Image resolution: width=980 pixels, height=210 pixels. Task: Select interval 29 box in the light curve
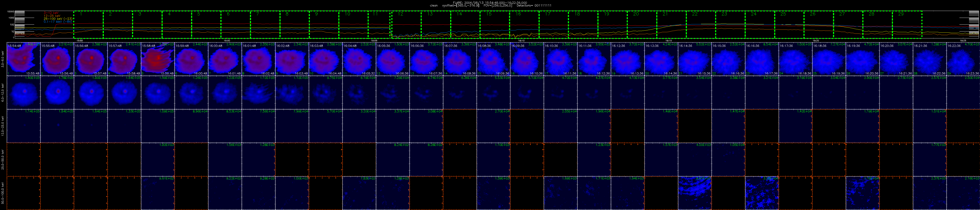pyautogui.click(x=907, y=25)
